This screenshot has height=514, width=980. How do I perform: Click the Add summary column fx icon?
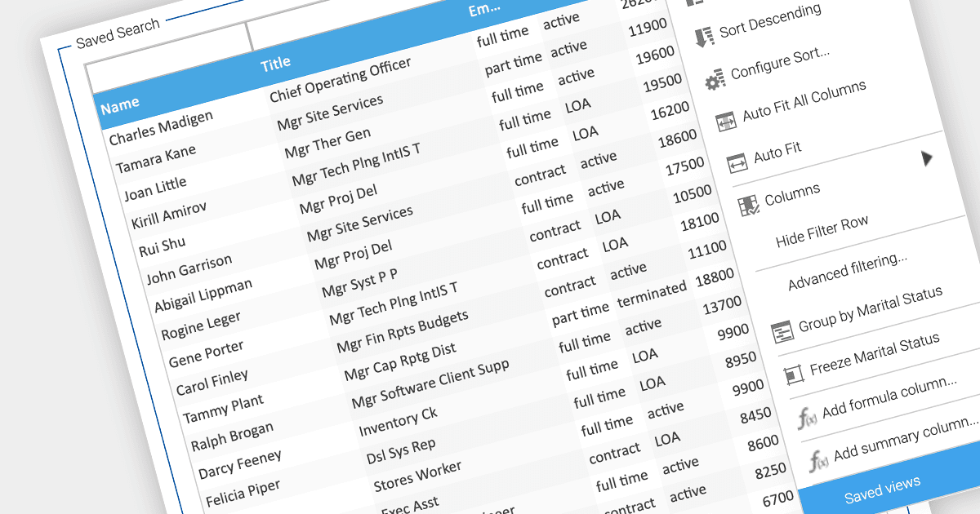point(818,462)
